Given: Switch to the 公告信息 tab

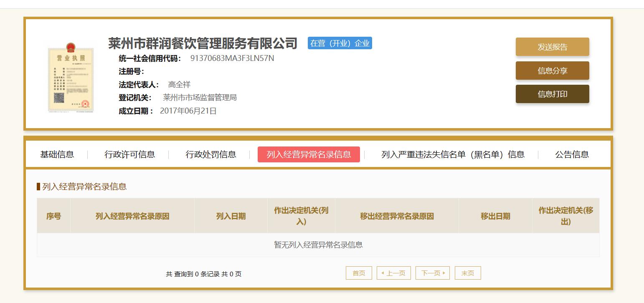Looking at the screenshot, I should (x=572, y=154).
